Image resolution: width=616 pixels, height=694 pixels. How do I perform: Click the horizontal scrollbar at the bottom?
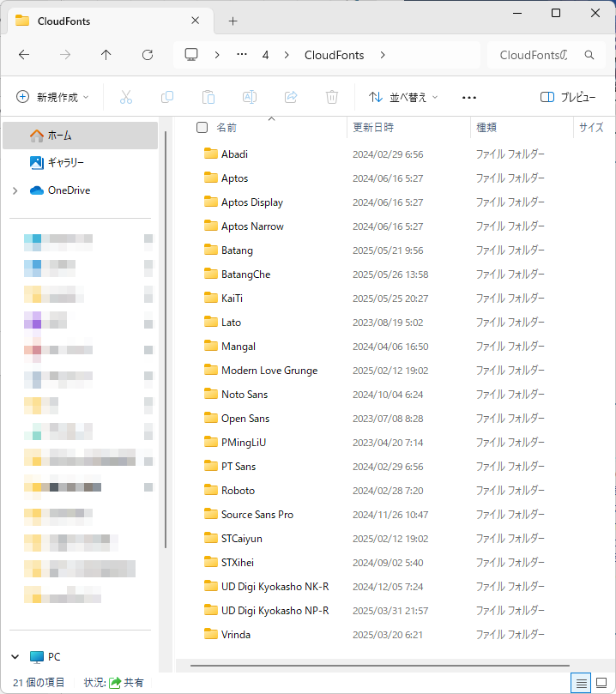[380, 665]
